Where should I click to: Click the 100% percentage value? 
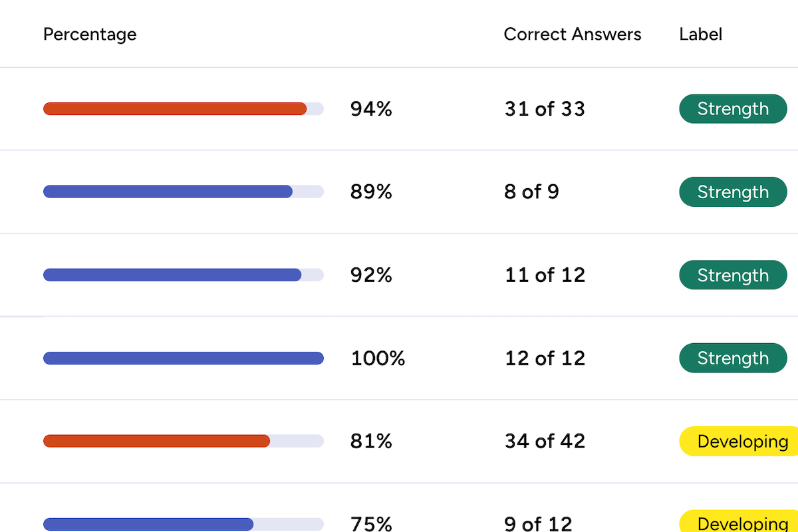pos(378,358)
